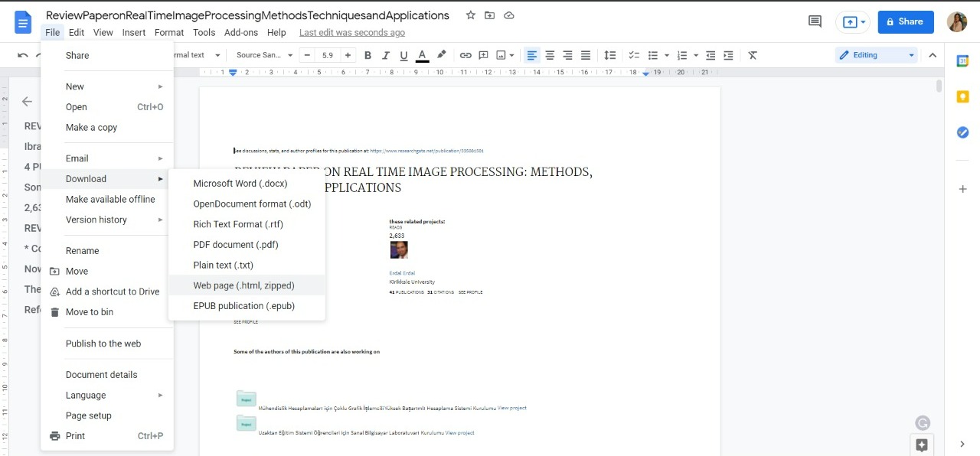This screenshot has height=456, width=980.
Task: Click the vertical scrollbar thumb
Action: (x=939, y=86)
